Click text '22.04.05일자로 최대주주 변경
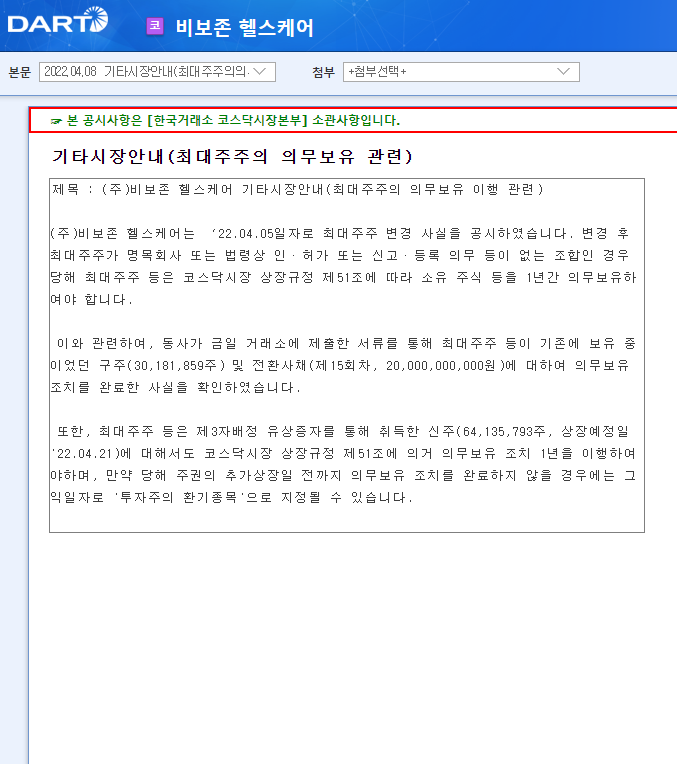This screenshot has height=764, width=677. point(311,233)
